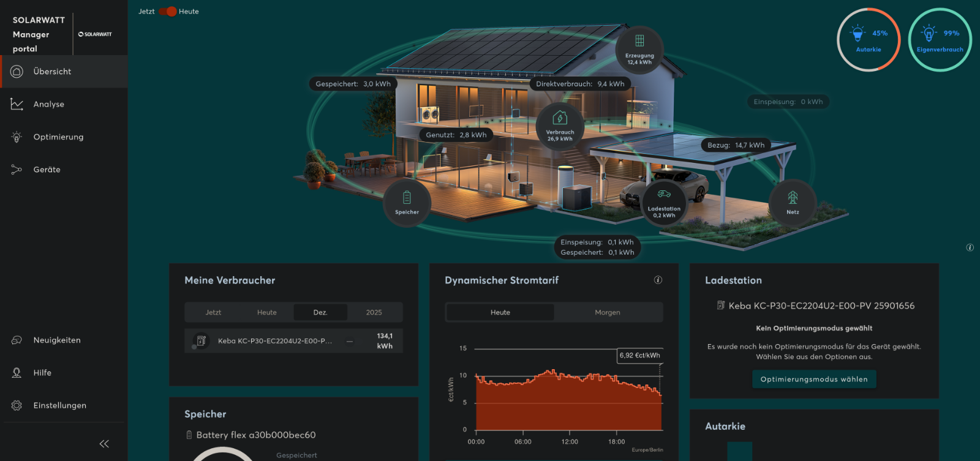Click Keba KC-P30 device name in Ladestation

click(x=821, y=305)
